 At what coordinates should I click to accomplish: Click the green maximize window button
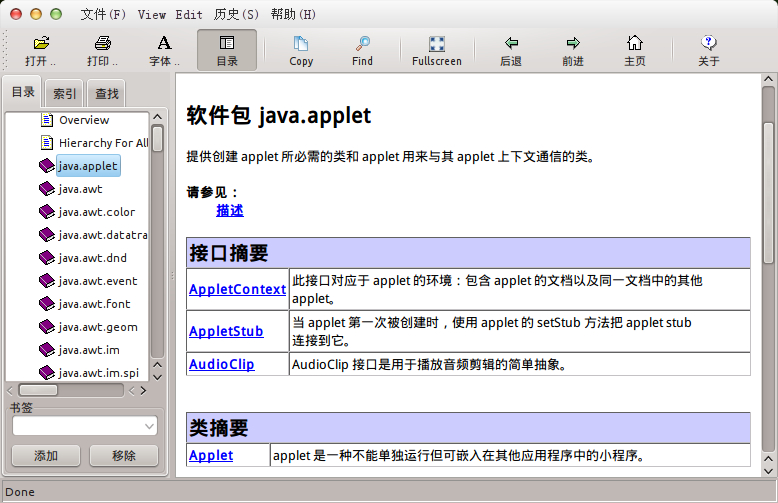tap(56, 14)
